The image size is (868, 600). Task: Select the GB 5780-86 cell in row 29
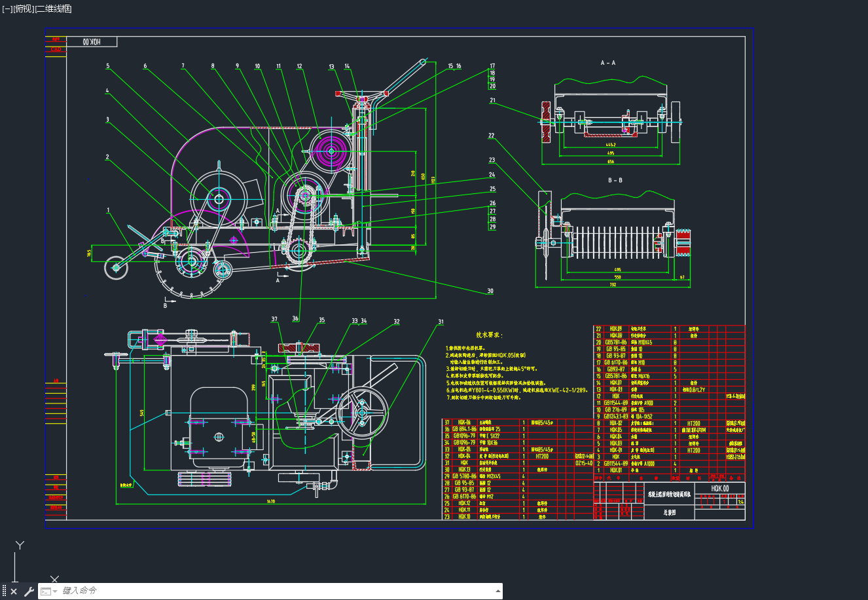464,476
